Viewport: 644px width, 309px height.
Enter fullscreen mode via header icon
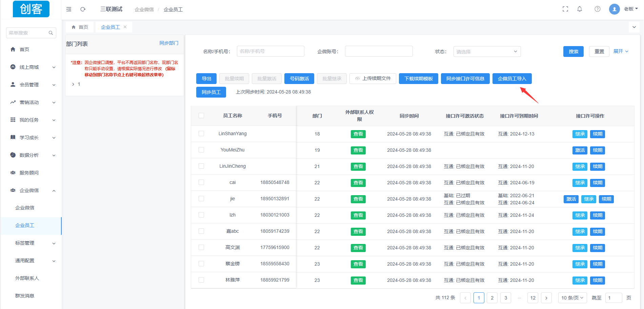pyautogui.click(x=565, y=9)
